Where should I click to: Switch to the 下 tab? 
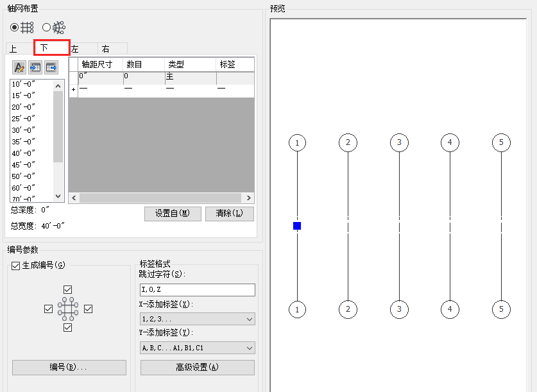[x=52, y=47]
